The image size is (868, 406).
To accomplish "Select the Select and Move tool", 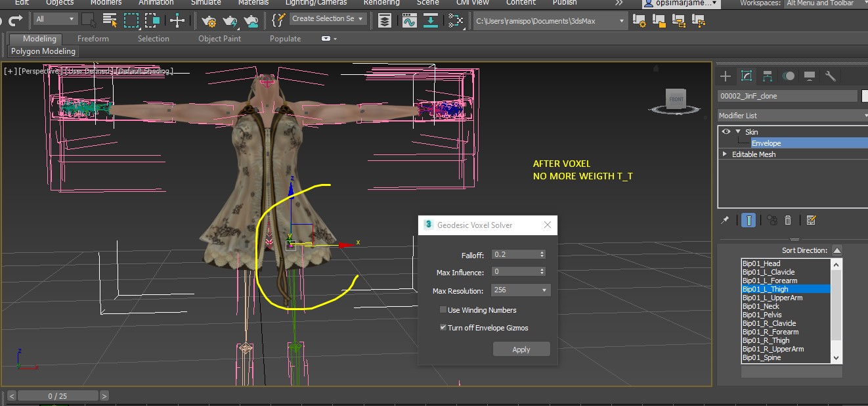I will tap(178, 21).
